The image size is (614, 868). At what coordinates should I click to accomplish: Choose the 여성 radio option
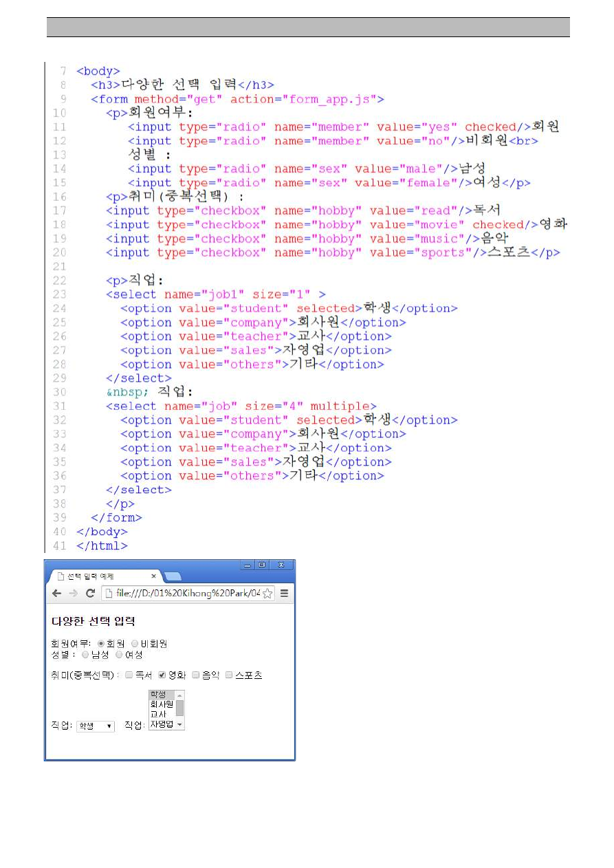coord(119,655)
